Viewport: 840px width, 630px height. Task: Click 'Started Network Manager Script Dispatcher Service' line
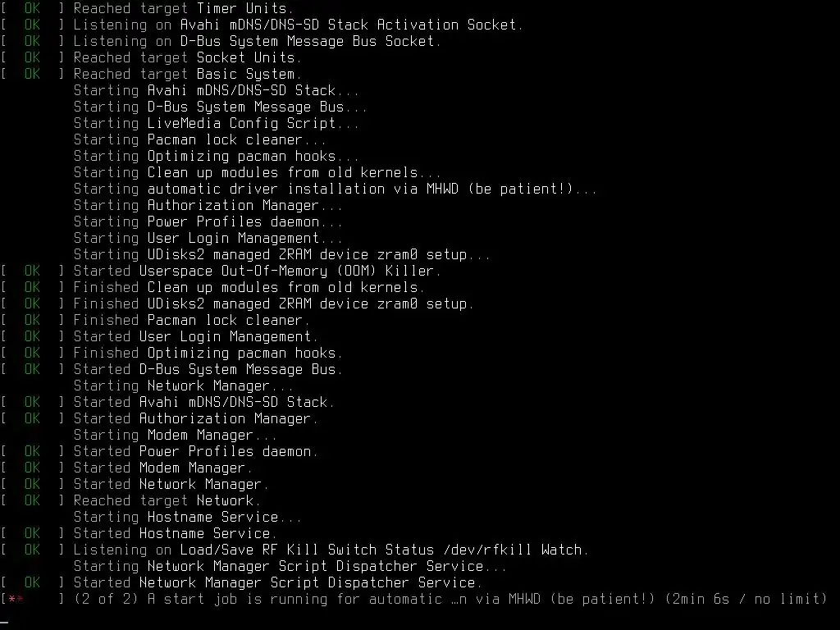click(x=241, y=583)
